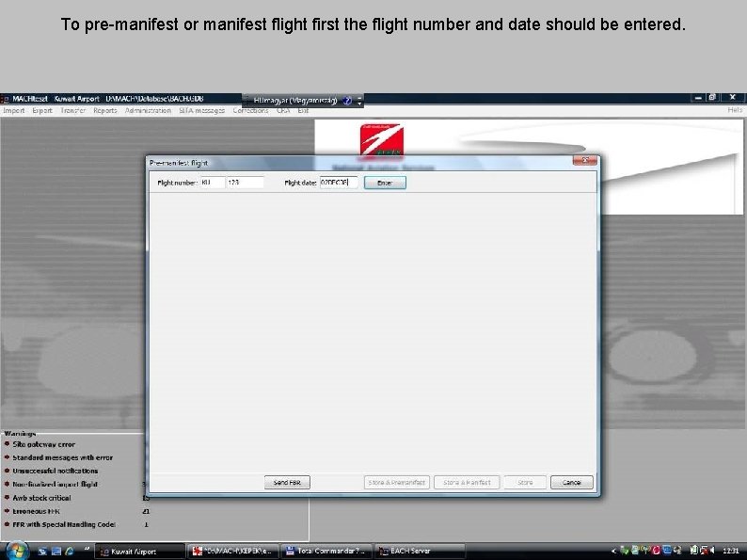Show hidden system tray icons arrow
The height and width of the screenshot is (560, 747).
tap(613, 551)
